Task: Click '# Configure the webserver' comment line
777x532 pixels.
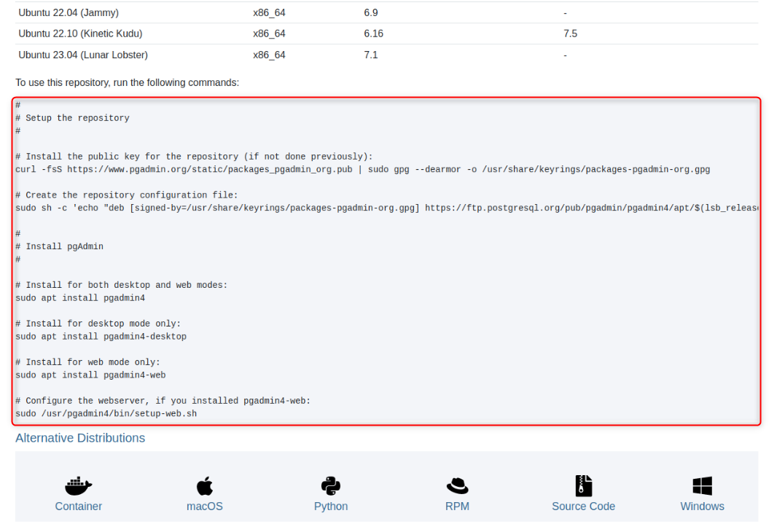Action: [163, 401]
